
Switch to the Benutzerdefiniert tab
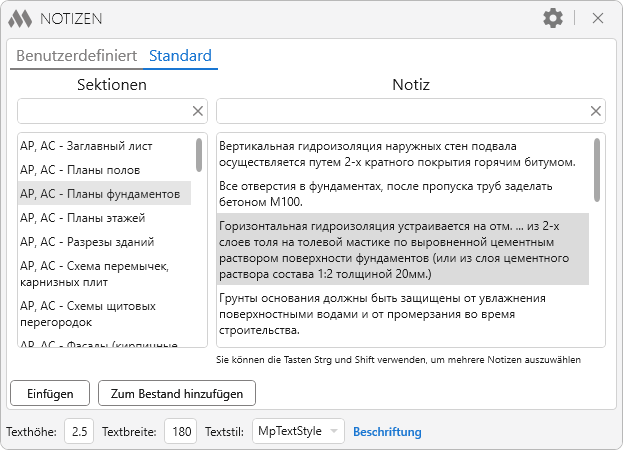76,56
